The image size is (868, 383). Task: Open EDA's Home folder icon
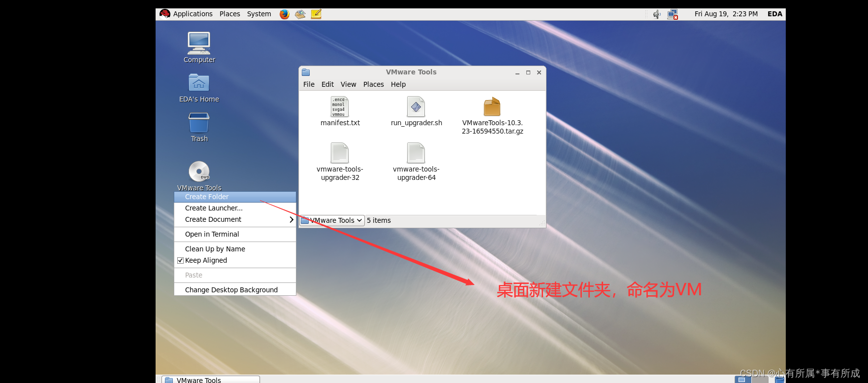click(x=199, y=83)
